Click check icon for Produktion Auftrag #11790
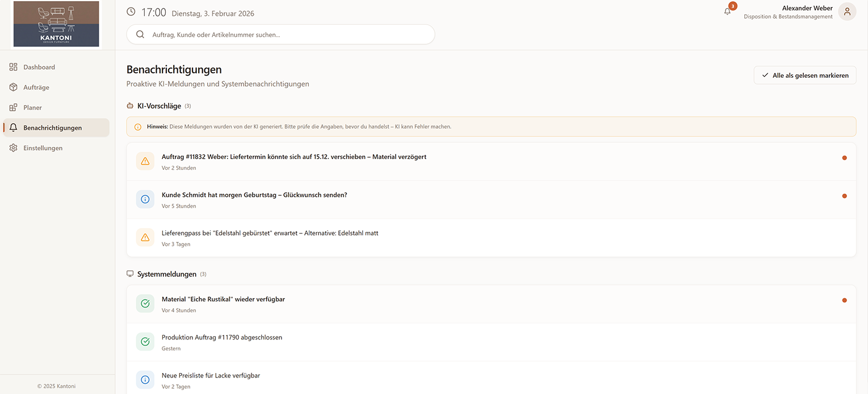868x394 pixels. point(145,342)
